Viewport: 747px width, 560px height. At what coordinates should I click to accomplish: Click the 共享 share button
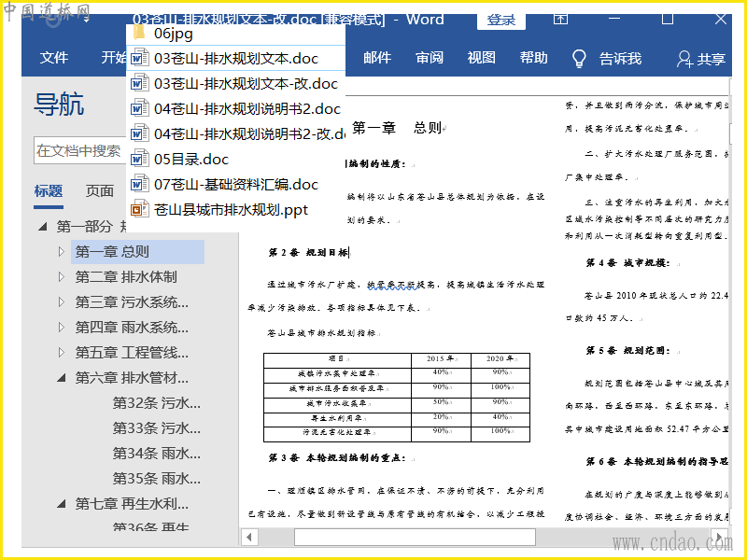712,59
